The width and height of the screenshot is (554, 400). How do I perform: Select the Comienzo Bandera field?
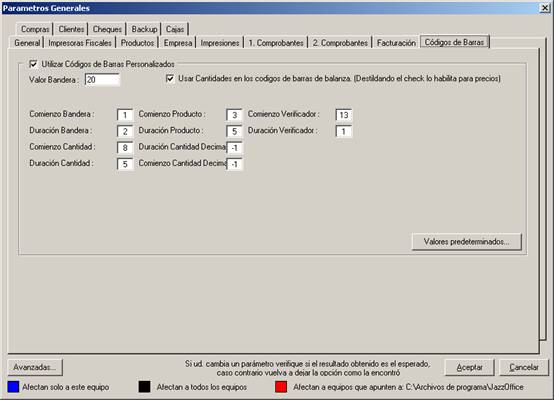pyautogui.click(x=125, y=115)
